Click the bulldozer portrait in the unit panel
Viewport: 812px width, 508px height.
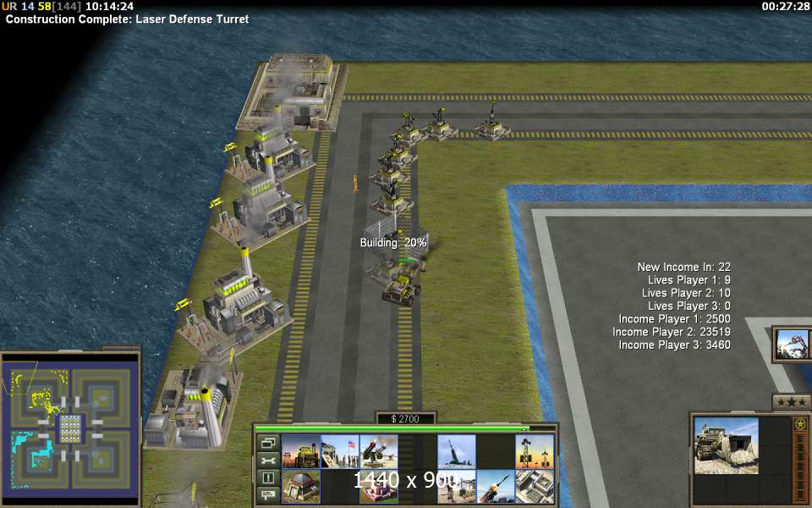(726, 446)
